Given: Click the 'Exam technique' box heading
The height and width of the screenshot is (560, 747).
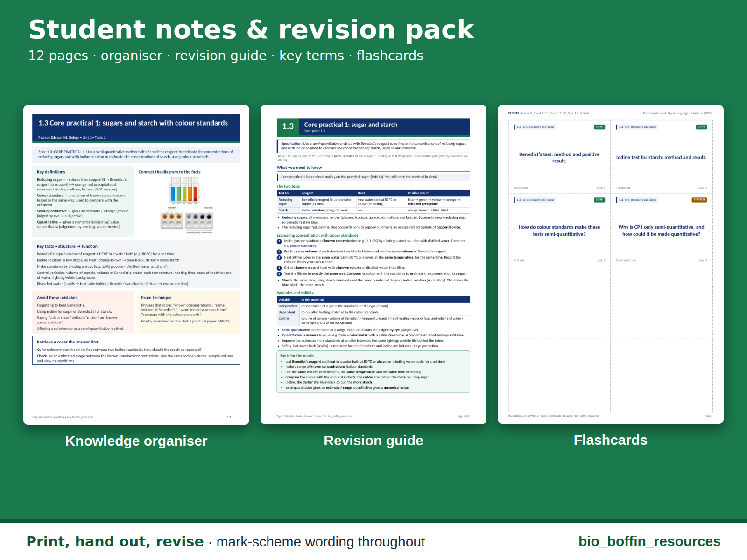Looking at the screenshot, I should 156,297.
